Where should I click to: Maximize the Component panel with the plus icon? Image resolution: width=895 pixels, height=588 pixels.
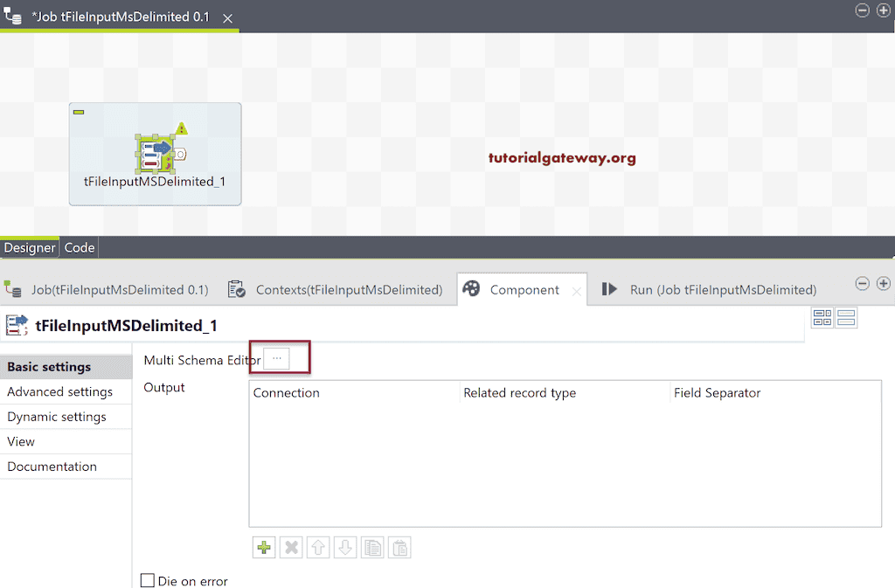(883, 284)
